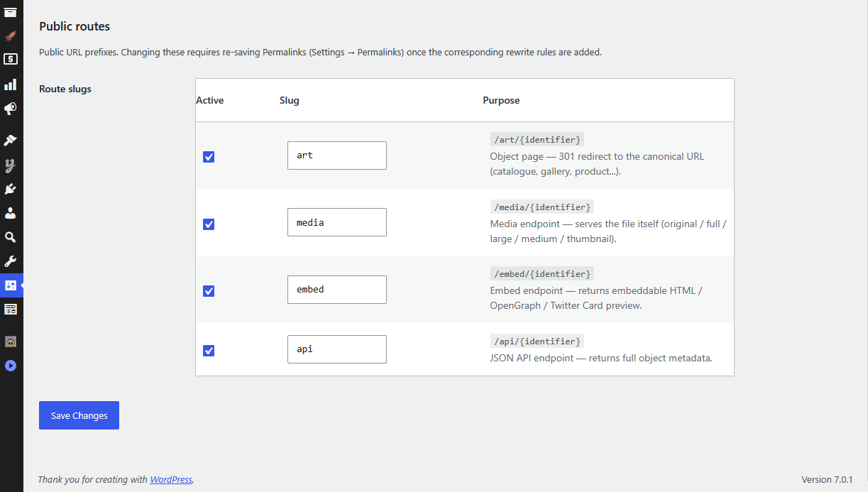
Task: Uncheck the Active checkbox for art
Action: pyautogui.click(x=209, y=157)
